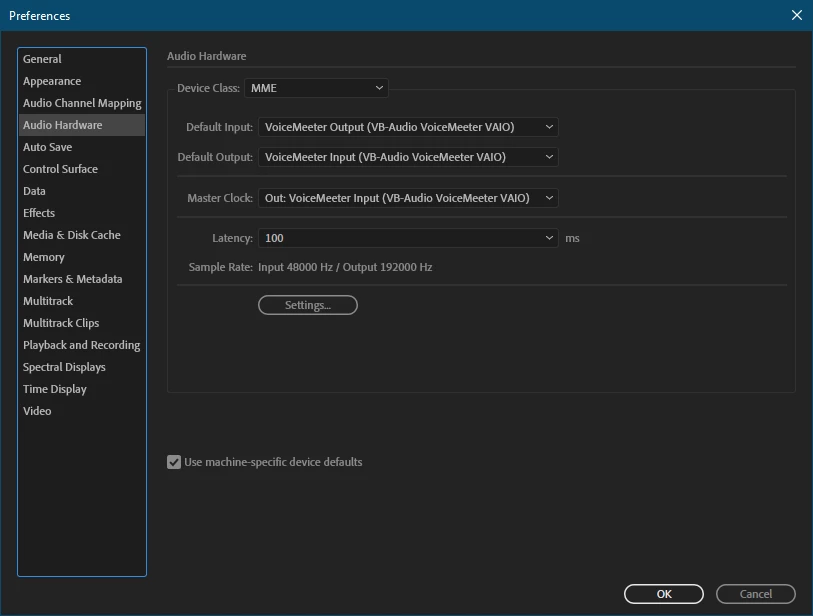
Task: Close the Preferences window
Action: 797,15
